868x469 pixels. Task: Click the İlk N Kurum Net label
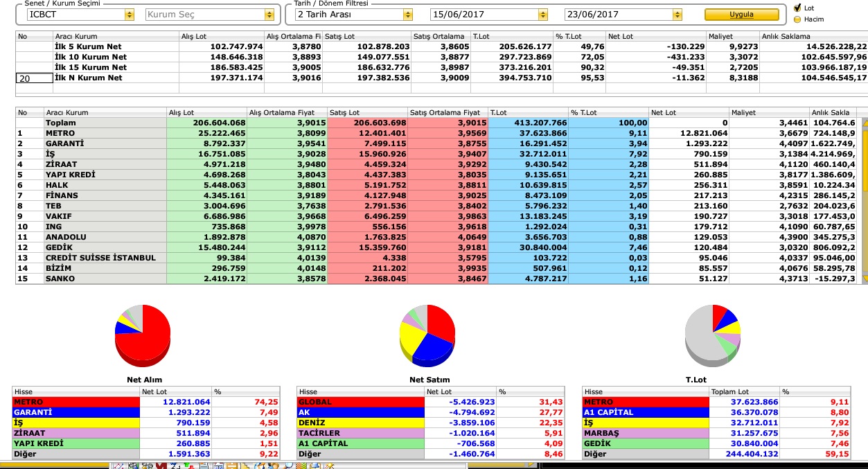click(89, 78)
